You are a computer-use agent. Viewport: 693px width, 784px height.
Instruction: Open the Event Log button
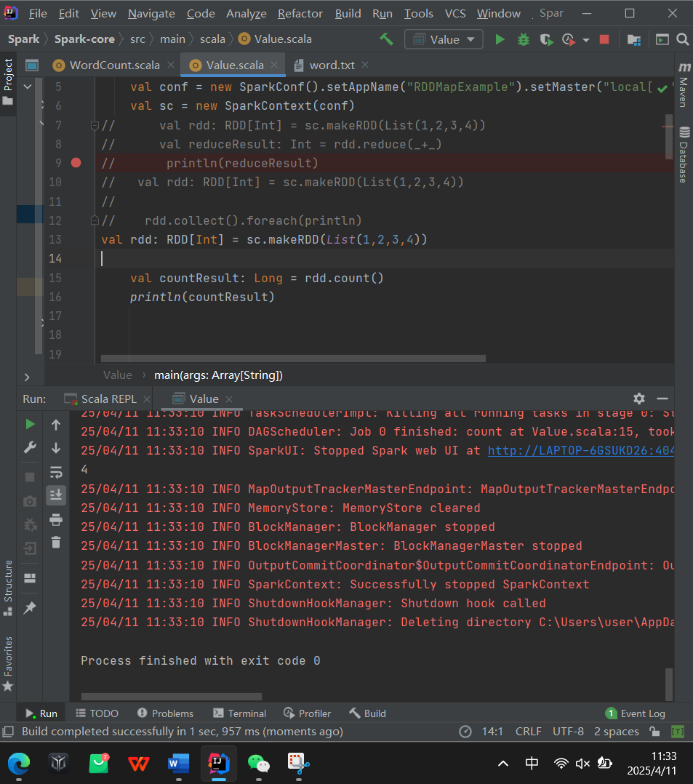point(635,713)
